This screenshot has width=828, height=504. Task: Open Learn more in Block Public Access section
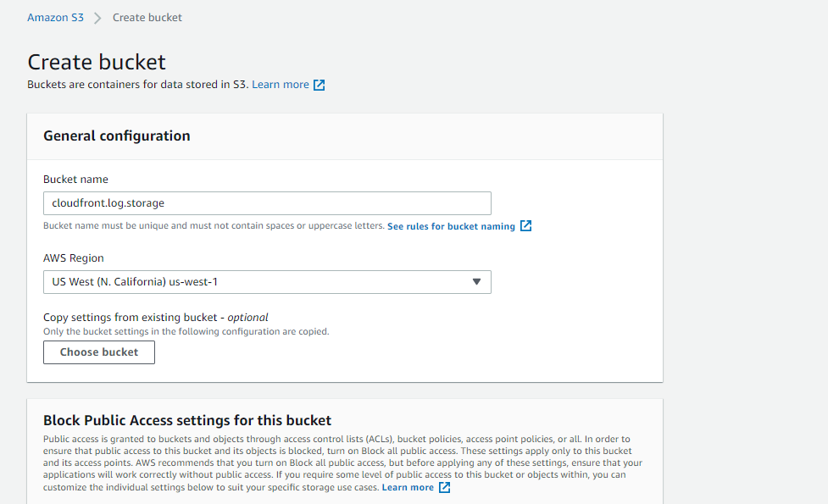coord(408,488)
